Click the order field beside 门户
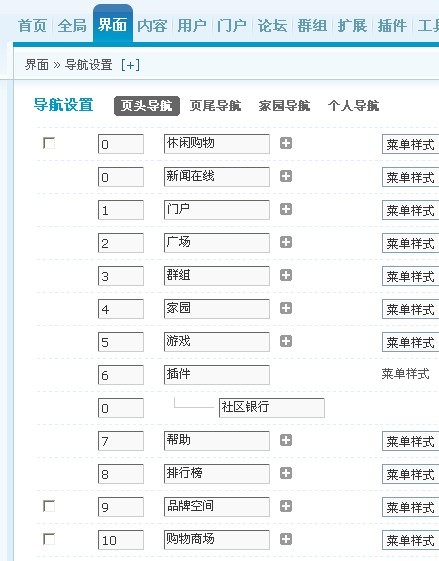Screen dimensions: 439x561 121,210
